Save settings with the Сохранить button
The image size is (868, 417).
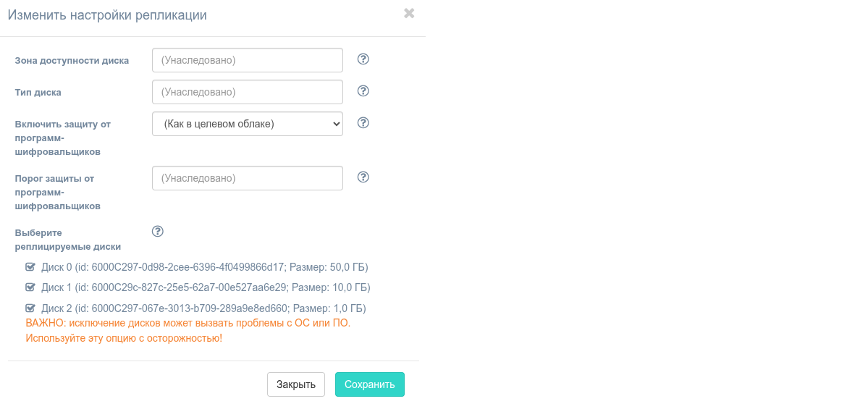coord(369,384)
